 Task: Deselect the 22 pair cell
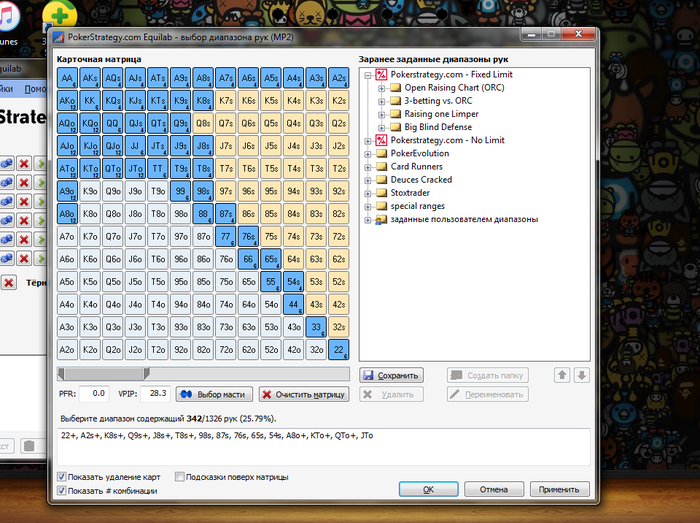point(339,350)
